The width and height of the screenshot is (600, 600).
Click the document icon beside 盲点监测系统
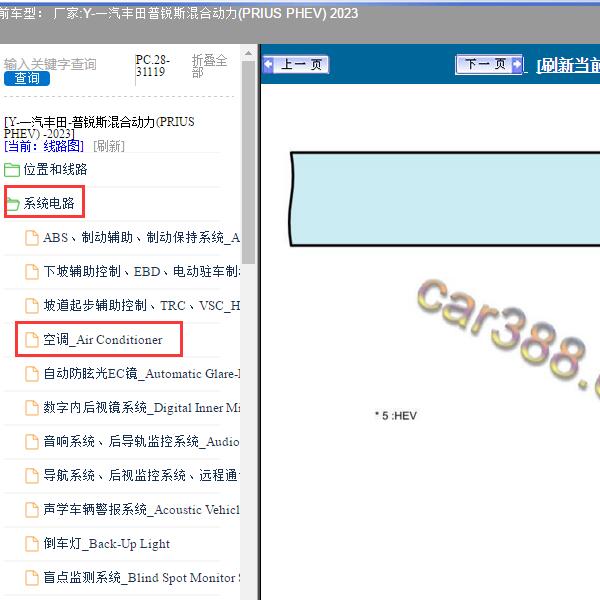point(32,578)
